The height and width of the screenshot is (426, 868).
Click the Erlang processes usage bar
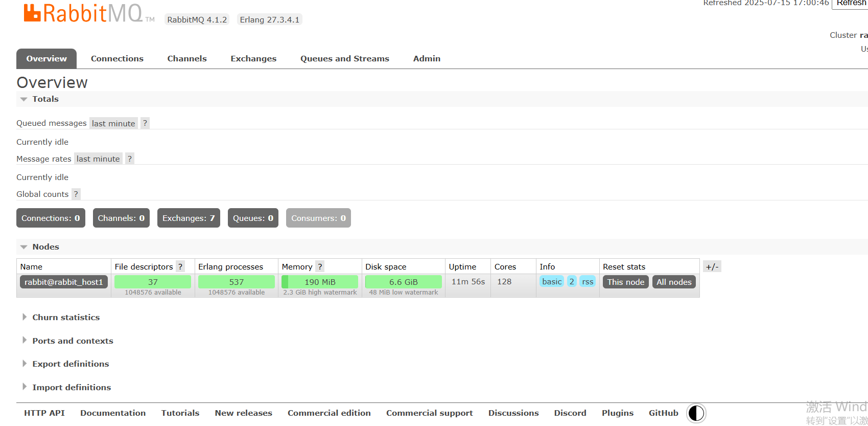coord(237,282)
